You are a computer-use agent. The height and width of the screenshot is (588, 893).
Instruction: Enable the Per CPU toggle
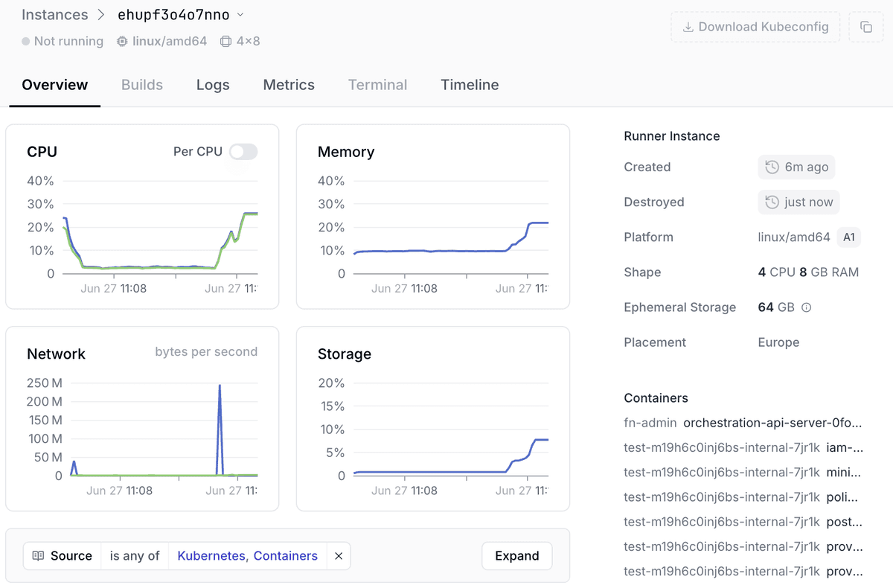click(242, 150)
